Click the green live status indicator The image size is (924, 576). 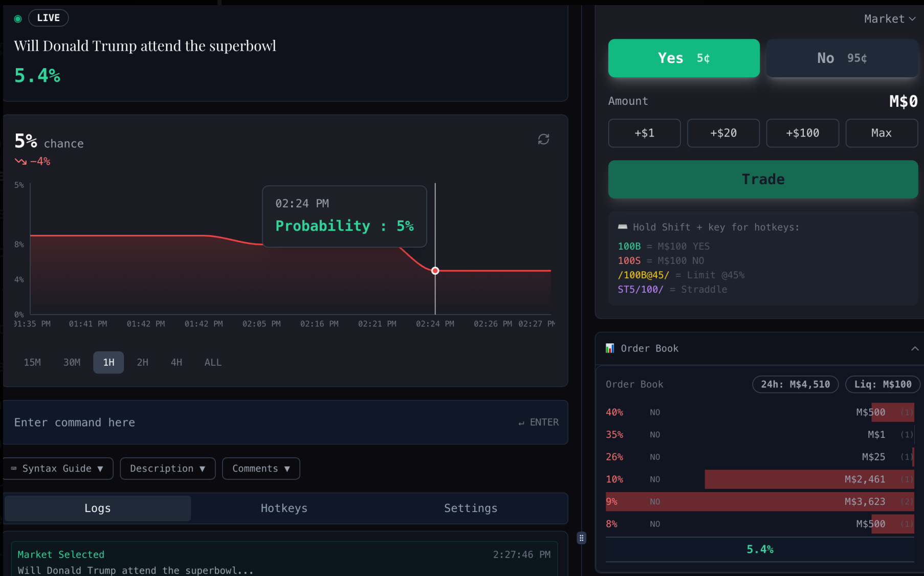pos(18,18)
